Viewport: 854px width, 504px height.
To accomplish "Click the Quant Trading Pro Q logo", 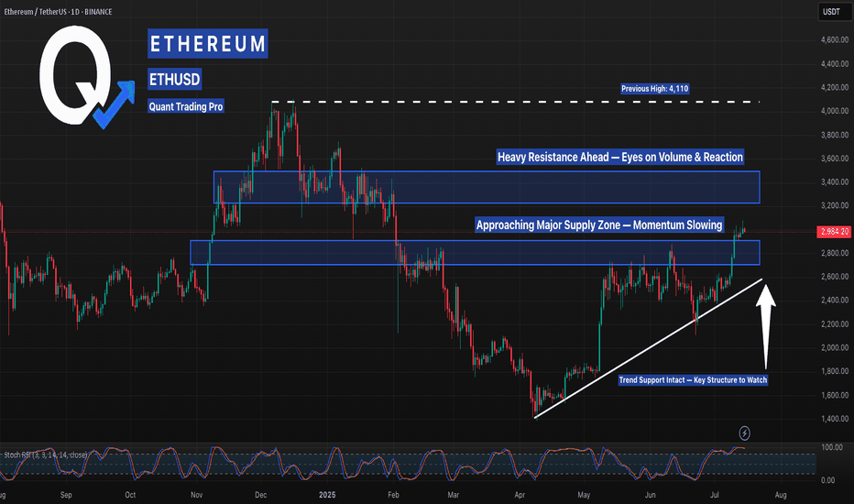I will pos(86,76).
